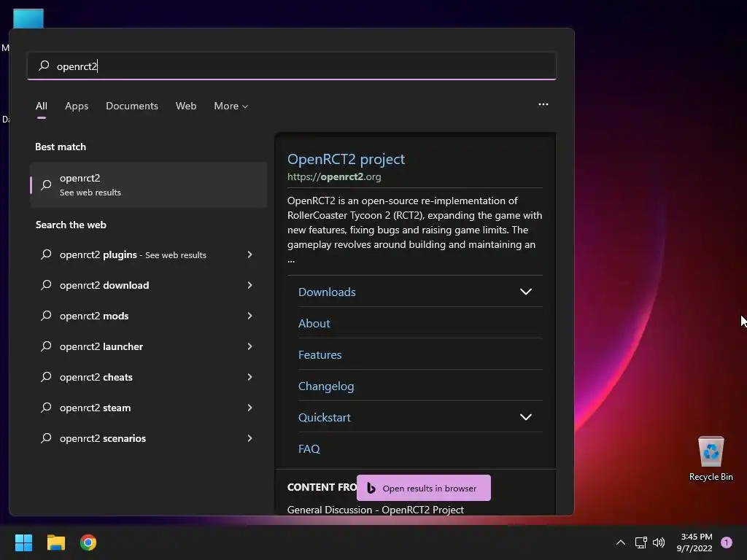Open the Windows Start menu

click(23, 542)
